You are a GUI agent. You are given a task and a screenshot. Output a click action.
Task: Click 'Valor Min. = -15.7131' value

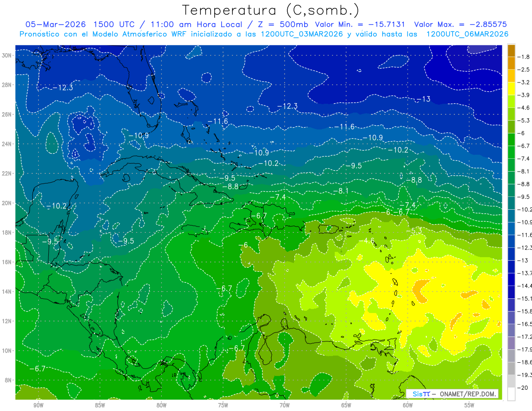[x=360, y=24]
